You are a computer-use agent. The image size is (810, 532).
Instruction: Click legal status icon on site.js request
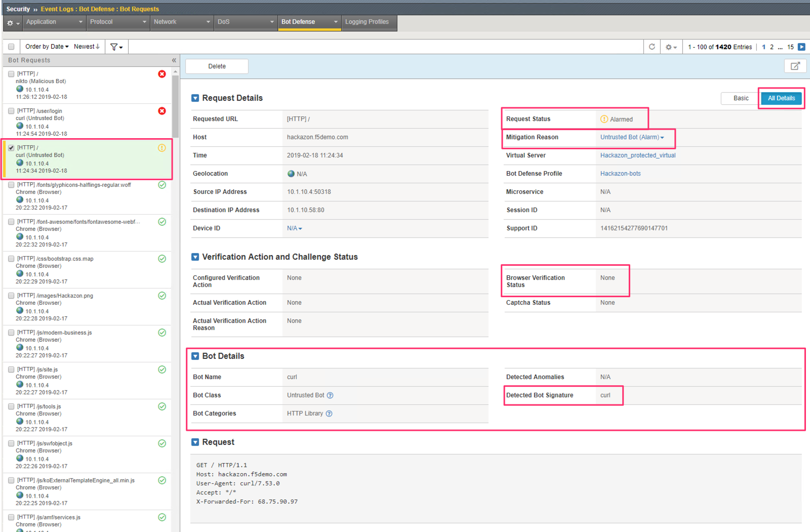162,370
